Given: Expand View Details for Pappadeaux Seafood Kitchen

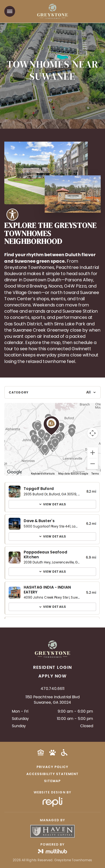Looking at the screenshot, I should tap(52, 571).
